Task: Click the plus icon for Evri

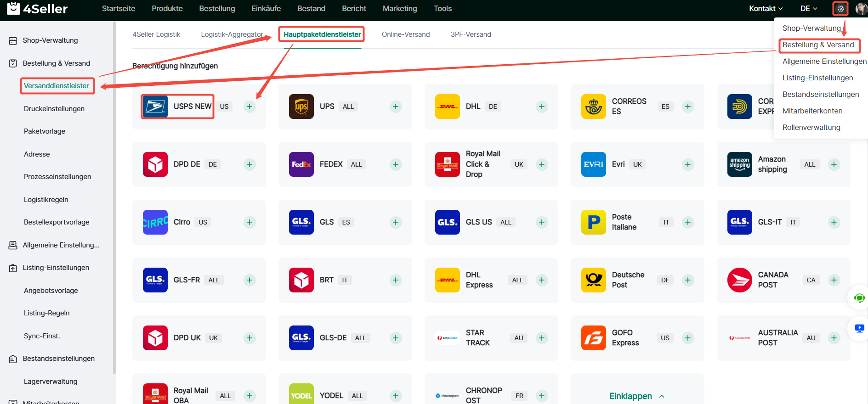Action: pos(688,164)
